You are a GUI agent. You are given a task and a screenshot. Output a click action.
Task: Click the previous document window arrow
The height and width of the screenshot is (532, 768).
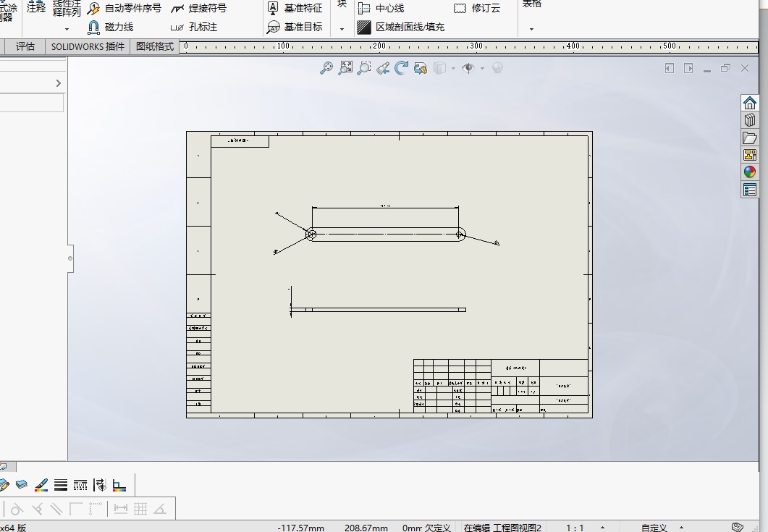(x=670, y=68)
